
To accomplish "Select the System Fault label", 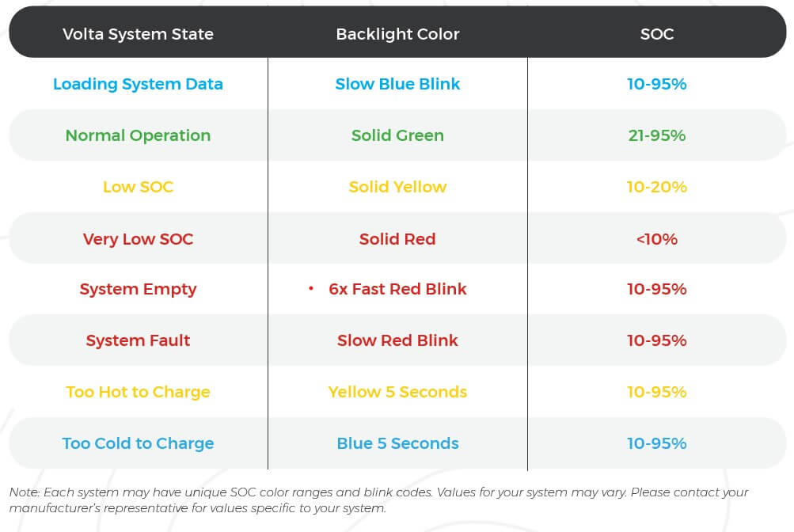I will 138,340.
